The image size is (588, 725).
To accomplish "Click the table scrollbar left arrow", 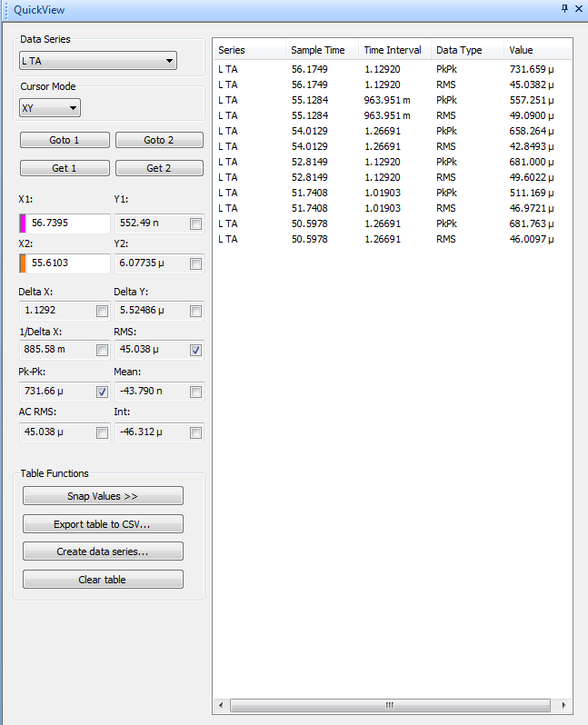I will (221, 705).
